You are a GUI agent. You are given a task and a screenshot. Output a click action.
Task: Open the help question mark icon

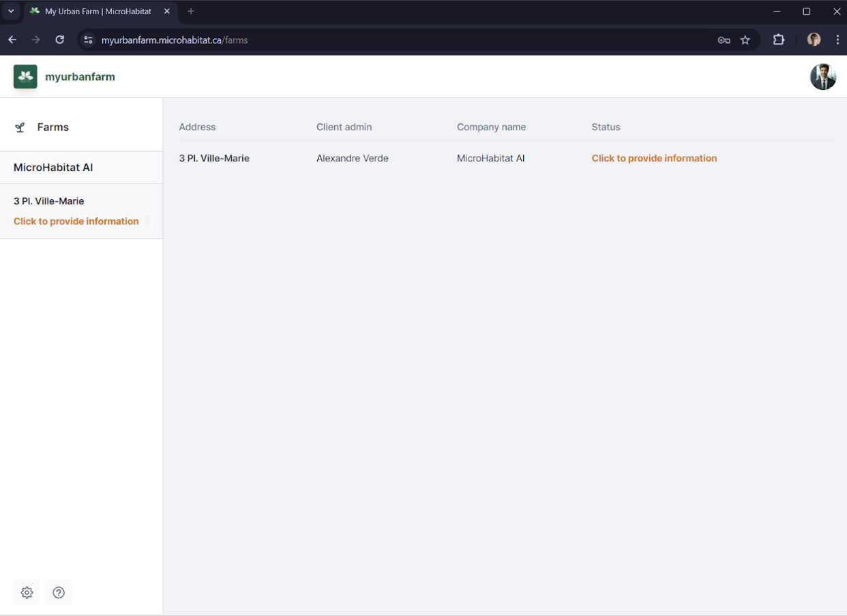(x=59, y=592)
